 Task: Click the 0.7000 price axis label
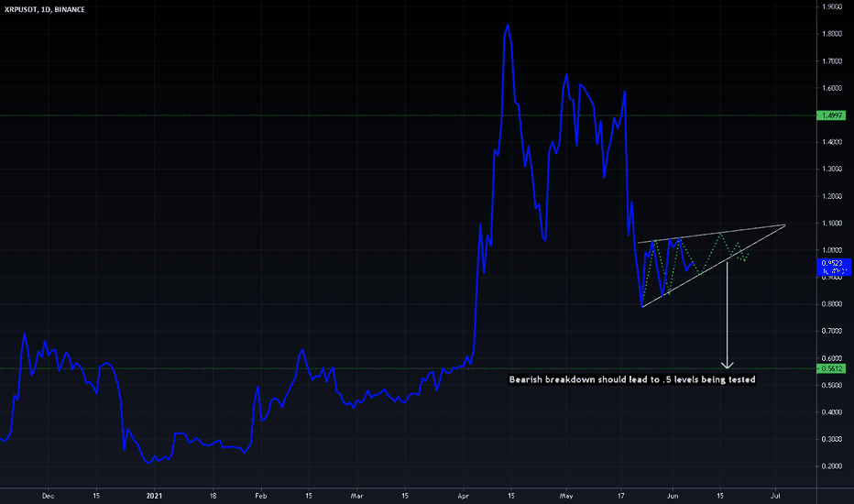832,332
